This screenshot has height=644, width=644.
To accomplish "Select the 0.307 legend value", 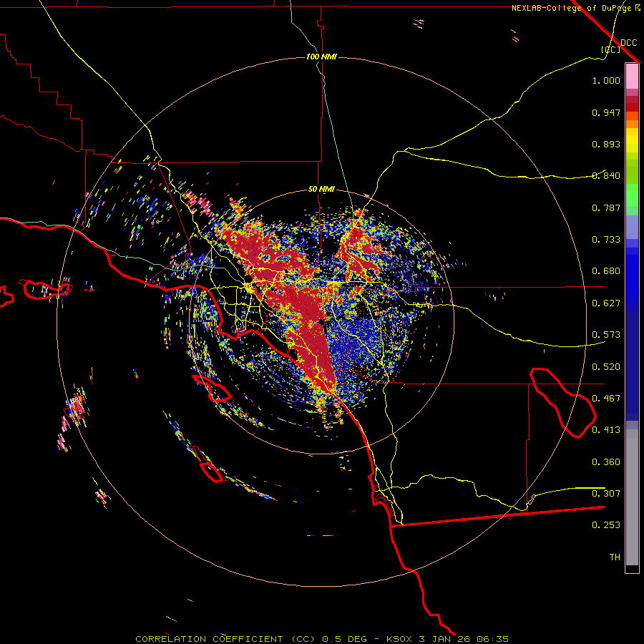I will pos(606,494).
